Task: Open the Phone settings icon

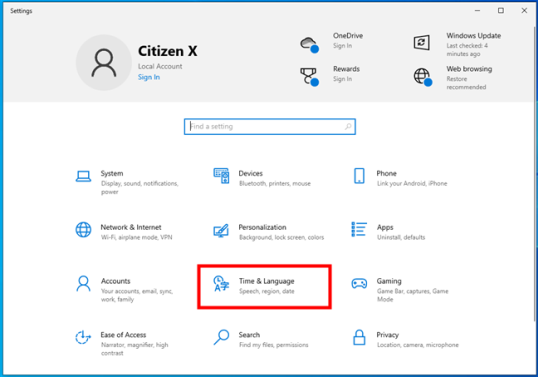Action: tap(359, 176)
